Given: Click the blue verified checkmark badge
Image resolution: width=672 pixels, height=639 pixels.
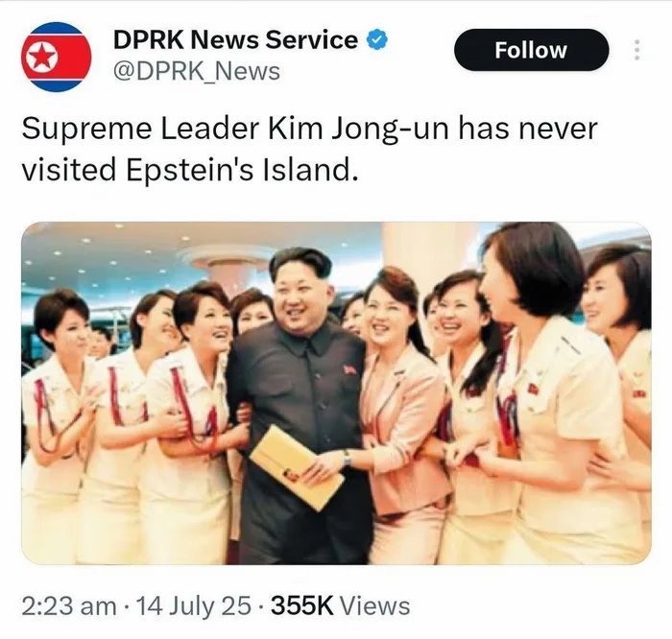Looking at the screenshot, I should click(x=376, y=39).
